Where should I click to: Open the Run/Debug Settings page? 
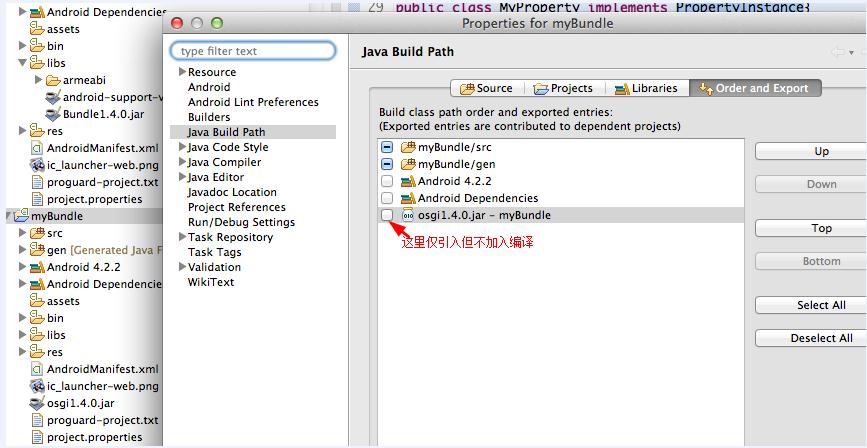click(x=241, y=222)
